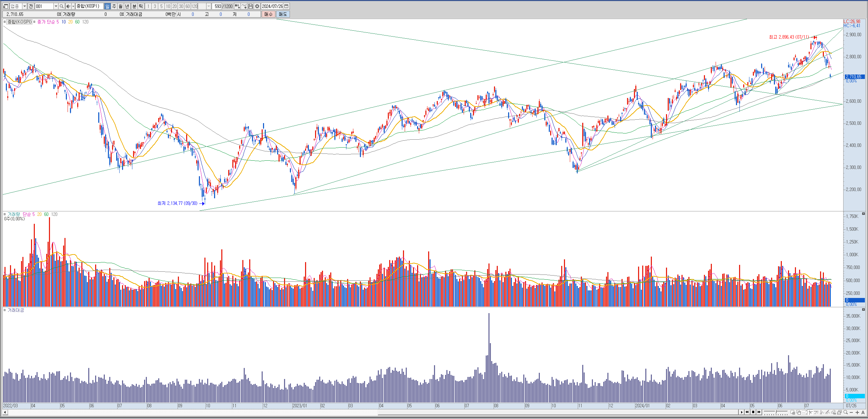Expand the 업종 category dropdown
The image size is (868, 419).
[x=24, y=6]
